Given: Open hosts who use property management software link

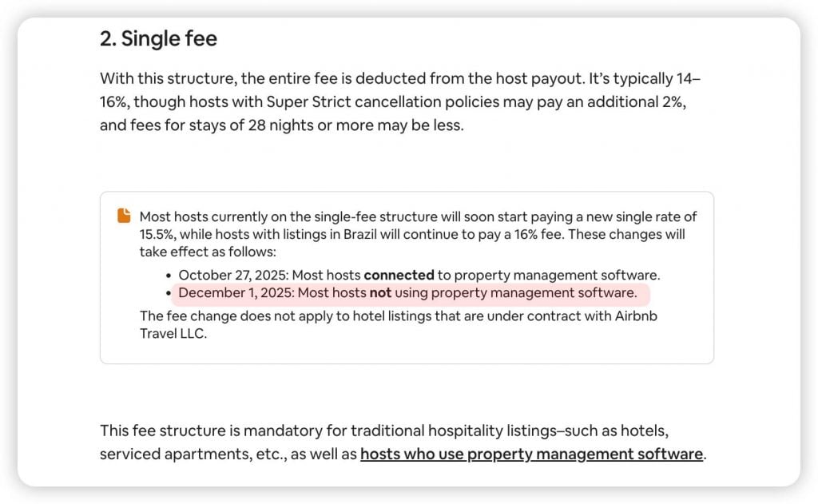Looking at the screenshot, I should click(531, 454).
